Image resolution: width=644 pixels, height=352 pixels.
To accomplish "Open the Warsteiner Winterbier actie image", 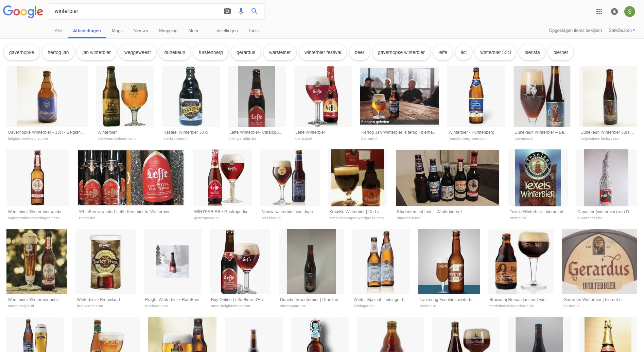I will pos(37,261).
